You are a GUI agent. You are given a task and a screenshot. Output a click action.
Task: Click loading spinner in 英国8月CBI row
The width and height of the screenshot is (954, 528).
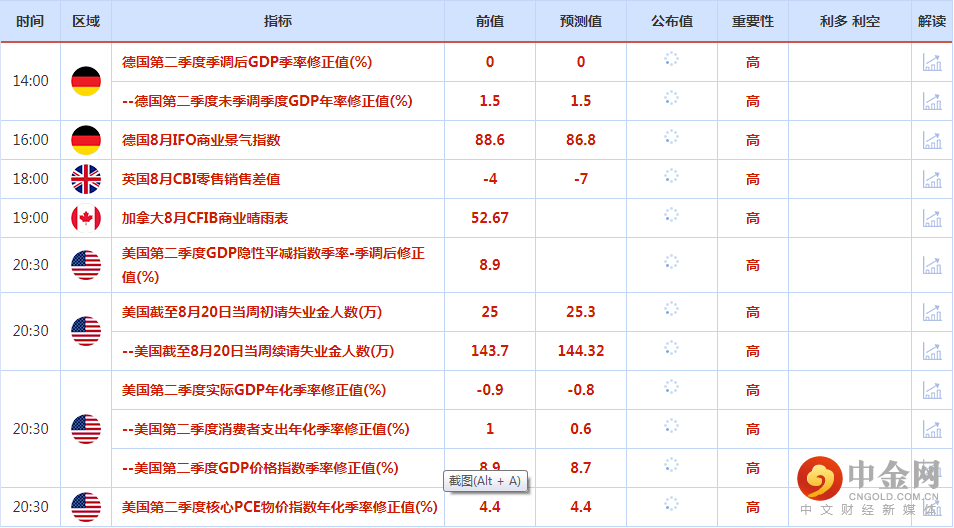point(671,176)
